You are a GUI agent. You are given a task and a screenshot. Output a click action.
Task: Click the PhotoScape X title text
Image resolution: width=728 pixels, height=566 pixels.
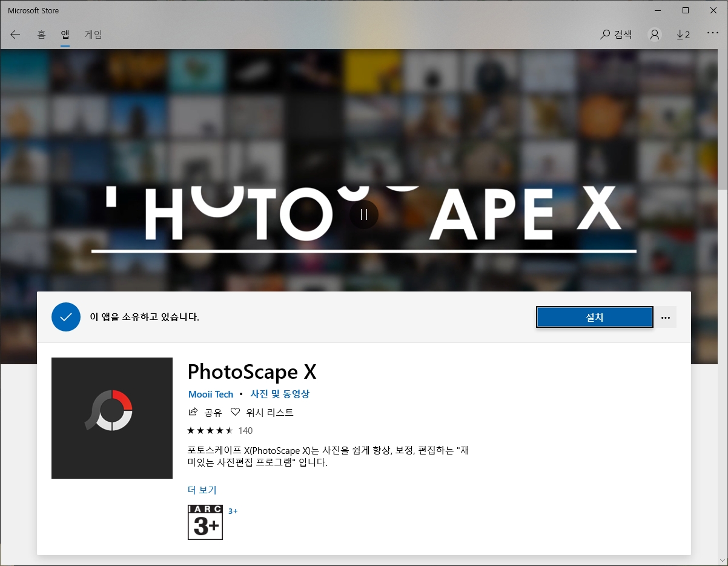[252, 371]
